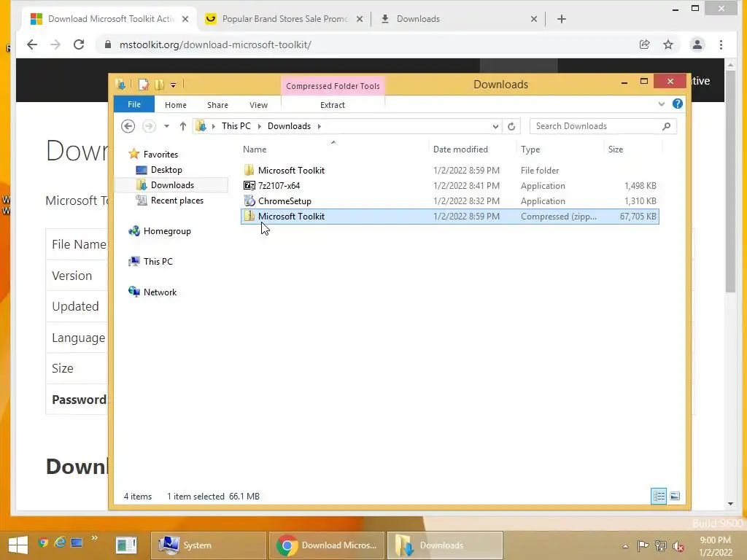This screenshot has width=747, height=560.
Task: Expand the This PC breadcrumb arrow
Action: pyautogui.click(x=259, y=126)
